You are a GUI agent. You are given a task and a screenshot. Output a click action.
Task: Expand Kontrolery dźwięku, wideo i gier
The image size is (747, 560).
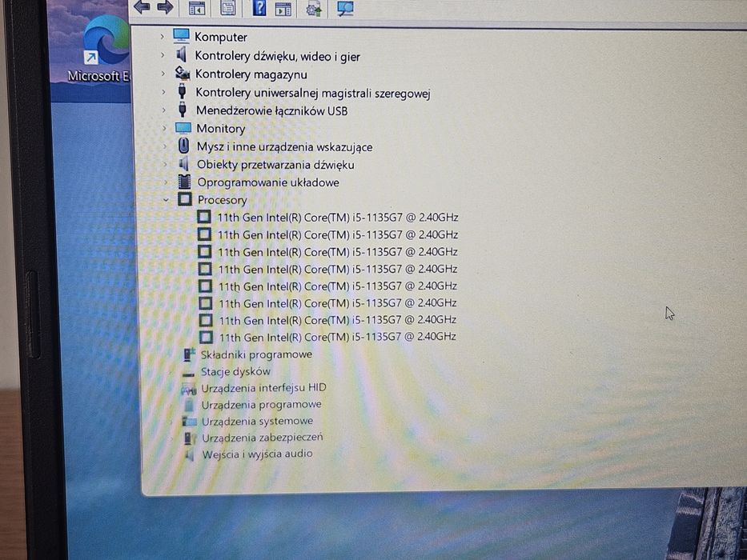click(x=163, y=55)
